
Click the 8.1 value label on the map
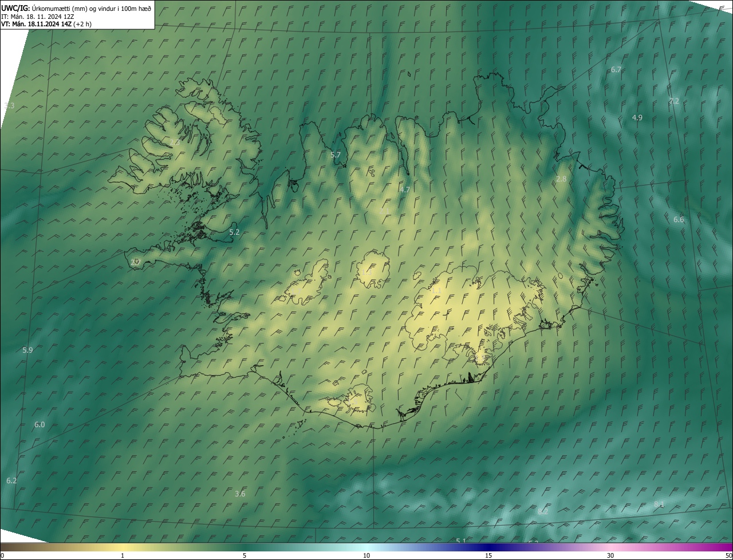pos(659,504)
